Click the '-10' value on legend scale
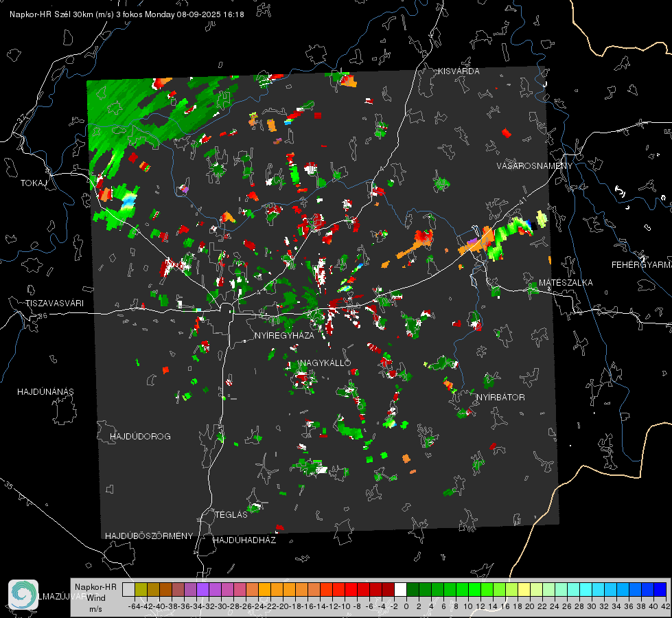This screenshot has height=618, width=672. (x=344, y=606)
